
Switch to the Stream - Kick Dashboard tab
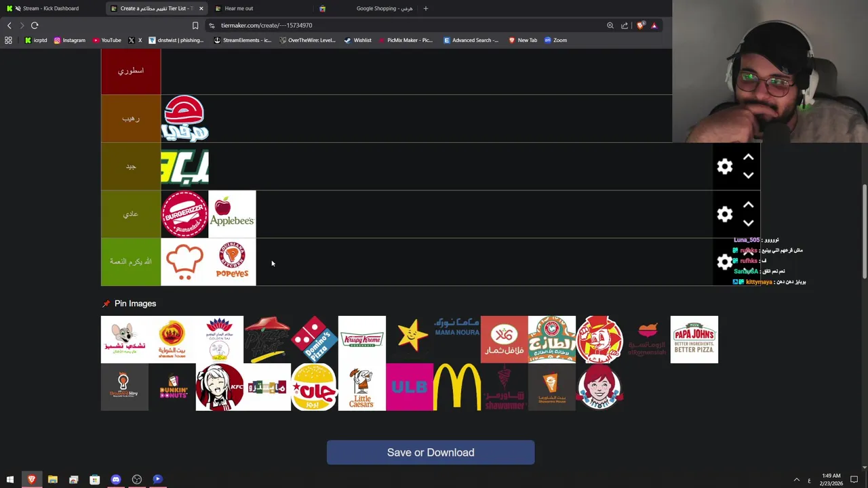51,8
